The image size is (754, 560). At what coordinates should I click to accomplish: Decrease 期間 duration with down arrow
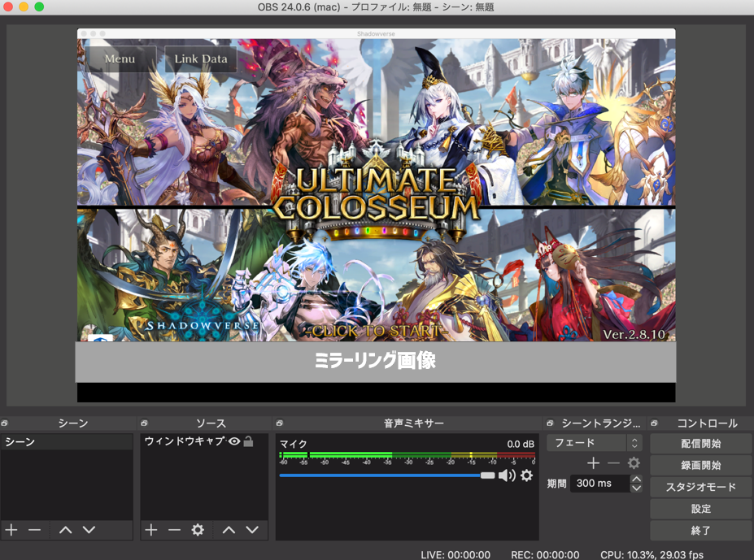(636, 488)
